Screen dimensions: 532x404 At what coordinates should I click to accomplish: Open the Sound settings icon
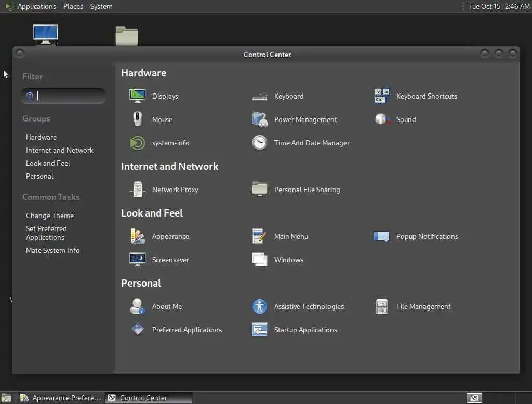coord(382,119)
